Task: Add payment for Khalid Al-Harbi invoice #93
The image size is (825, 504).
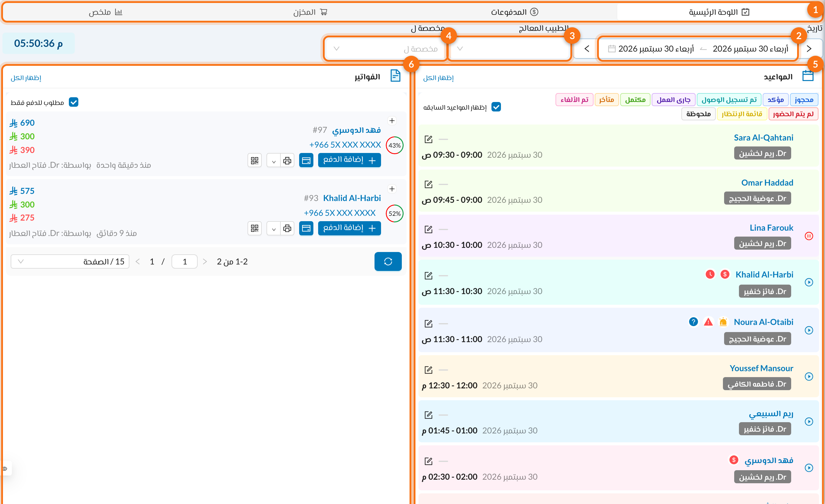Action: (x=349, y=228)
